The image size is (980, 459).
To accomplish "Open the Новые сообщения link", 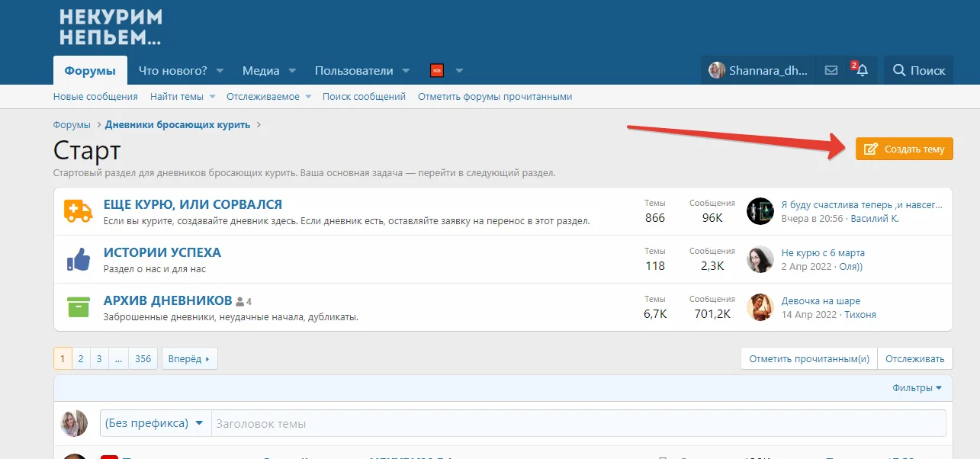I will [x=95, y=97].
